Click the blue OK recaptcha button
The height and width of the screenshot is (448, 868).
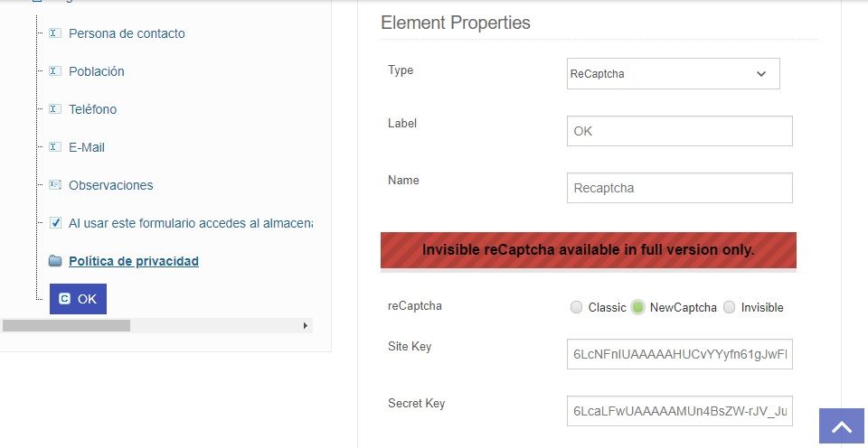pos(78,299)
